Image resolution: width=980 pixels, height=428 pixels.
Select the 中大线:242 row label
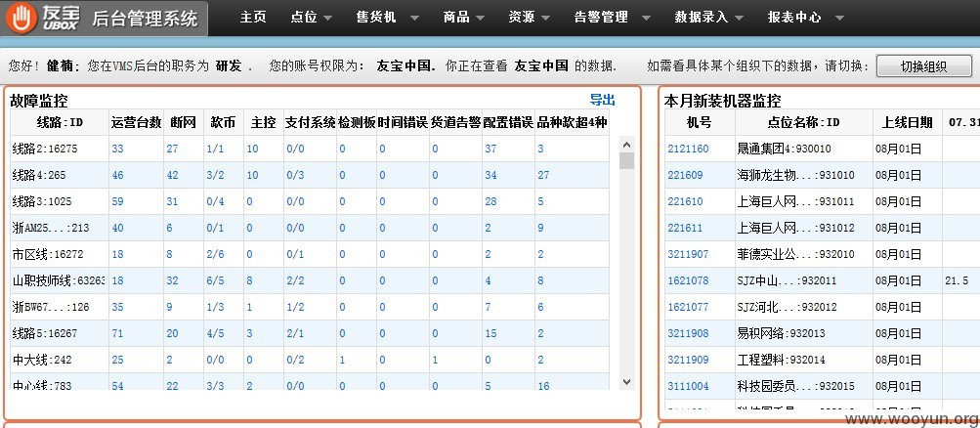point(42,360)
